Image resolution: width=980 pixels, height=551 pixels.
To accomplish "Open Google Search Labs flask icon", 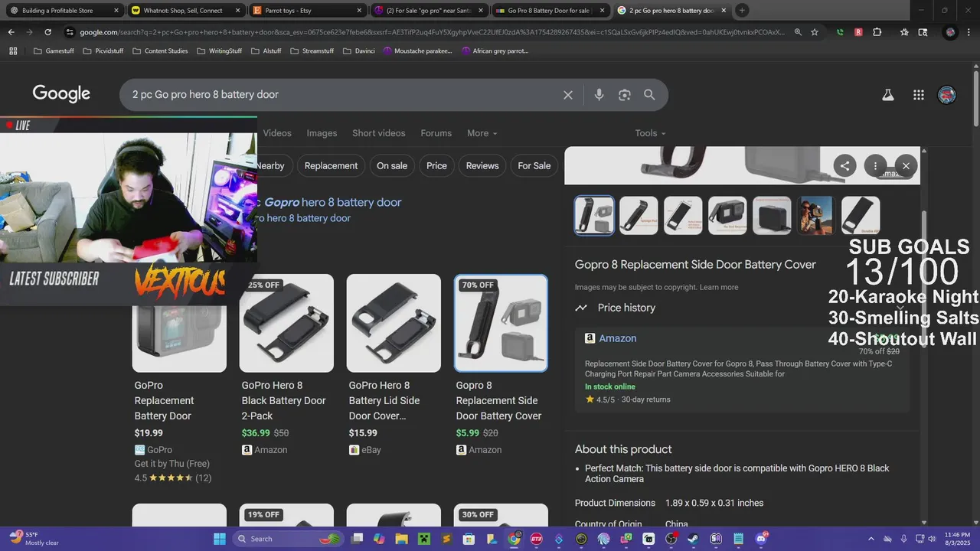I will click(x=888, y=95).
